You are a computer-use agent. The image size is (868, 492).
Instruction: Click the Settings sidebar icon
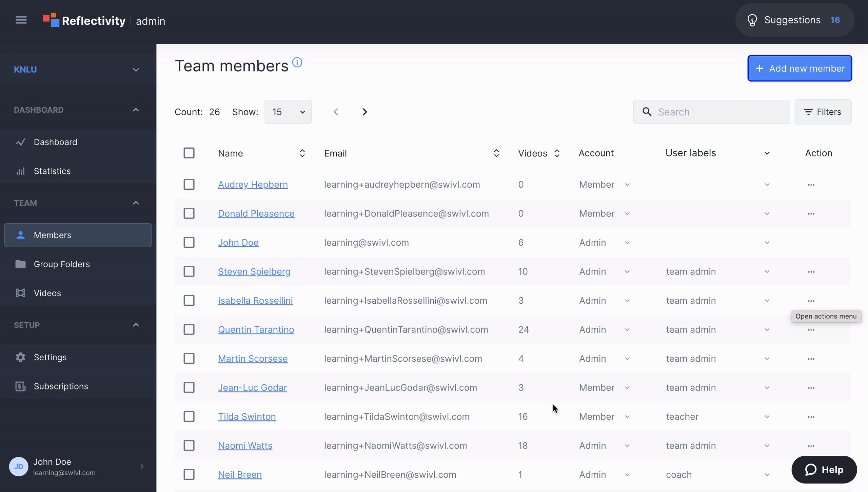(20, 357)
